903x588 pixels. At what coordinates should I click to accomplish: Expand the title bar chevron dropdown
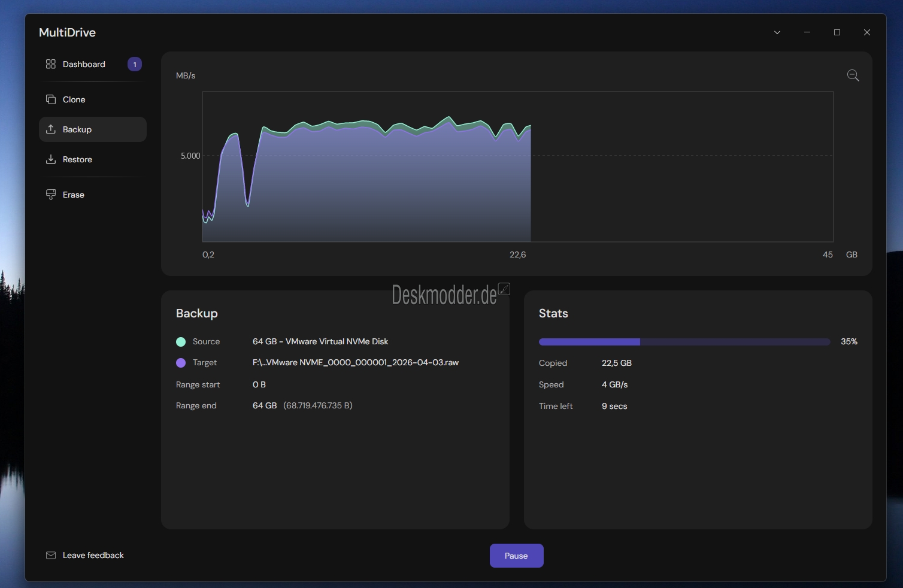[777, 32]
